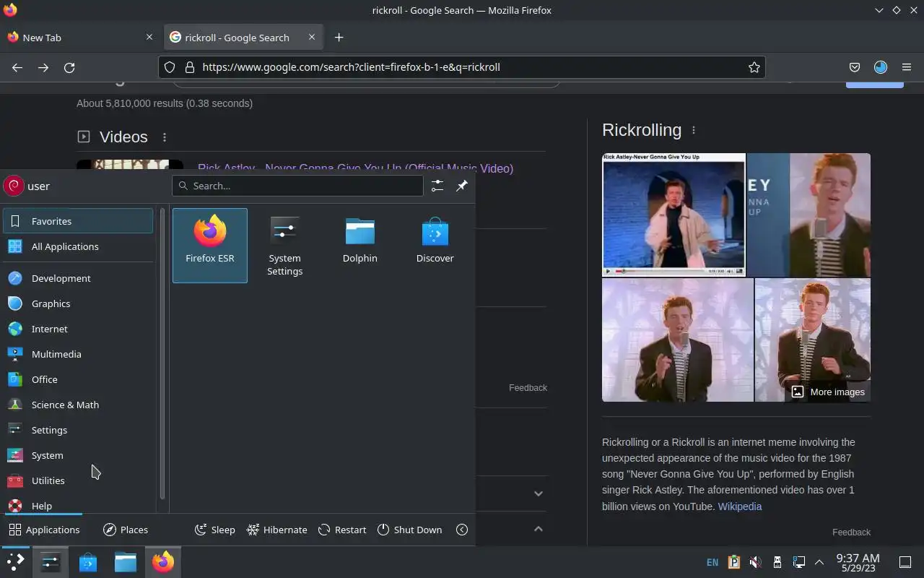Click the More images button

[828, 392]
